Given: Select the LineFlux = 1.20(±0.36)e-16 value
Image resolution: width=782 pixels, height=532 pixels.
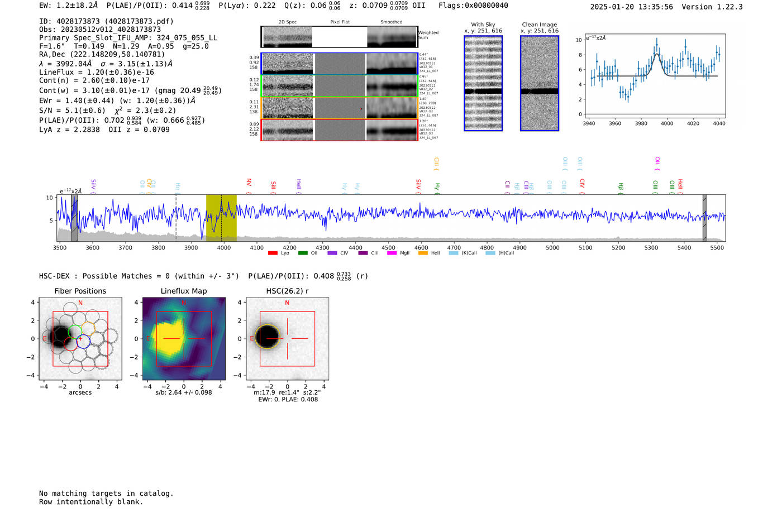Looking at the screenshot, I should 97,73.
